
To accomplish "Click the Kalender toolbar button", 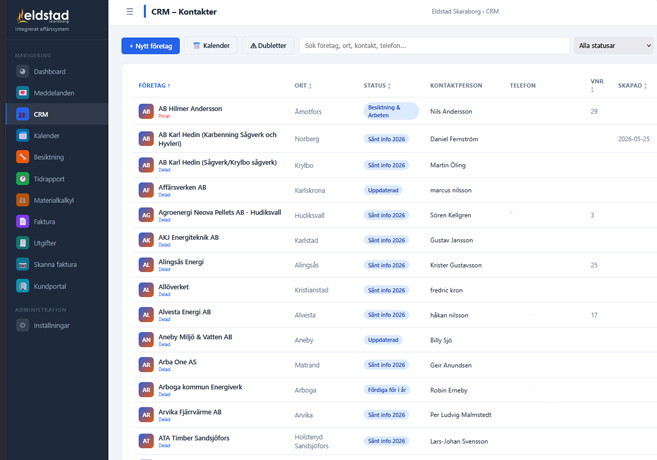I will pyautogui.click(x=211, y=46).
